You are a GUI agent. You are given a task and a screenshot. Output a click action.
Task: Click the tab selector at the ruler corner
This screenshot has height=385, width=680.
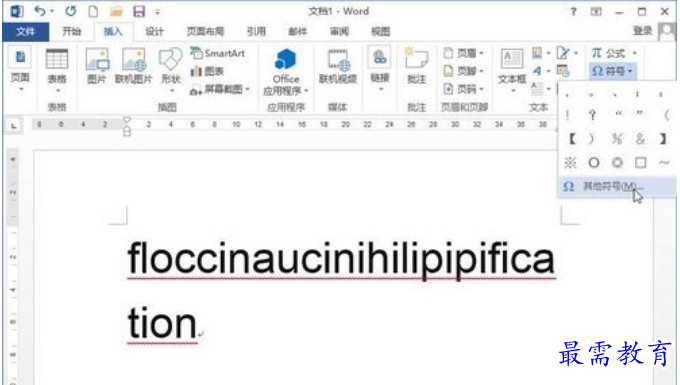point(14,126)
